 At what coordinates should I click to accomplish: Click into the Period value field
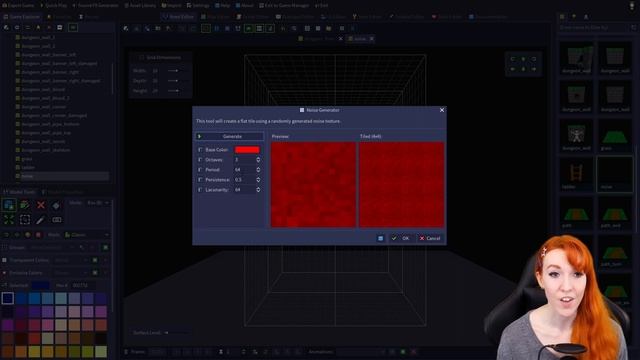[x=244, y=169]
